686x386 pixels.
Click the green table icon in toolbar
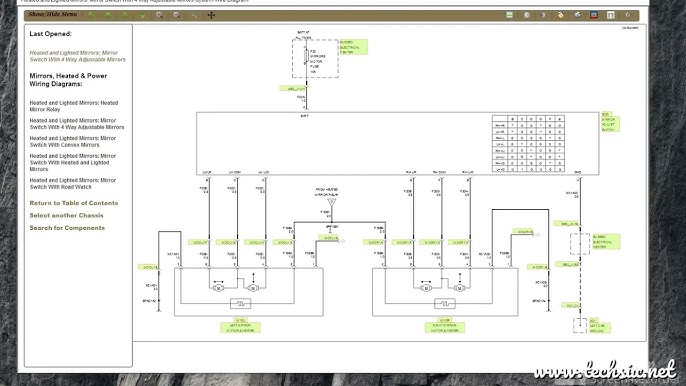[x=510, y=15]
